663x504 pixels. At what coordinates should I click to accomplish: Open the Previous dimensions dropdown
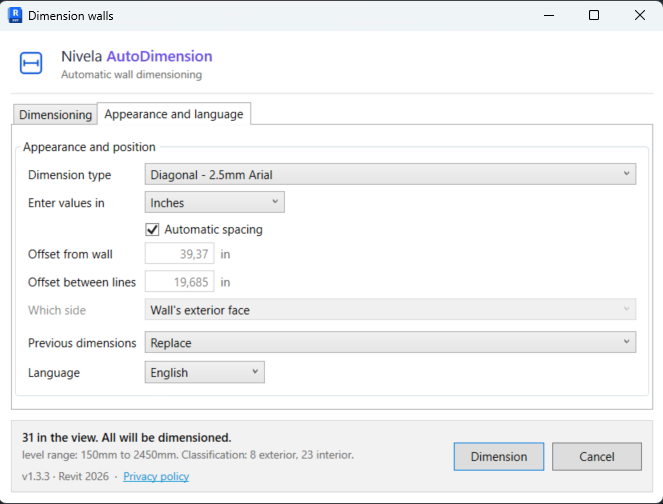[x=390, y=342]
